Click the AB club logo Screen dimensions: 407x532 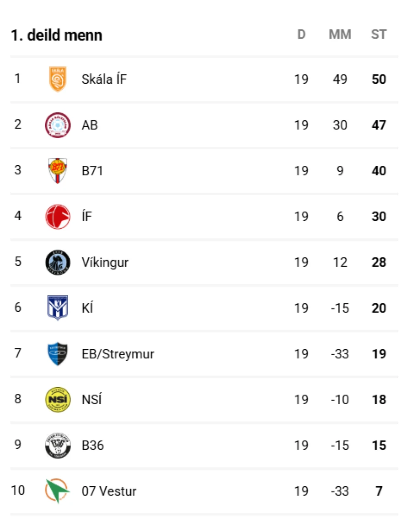58,125
